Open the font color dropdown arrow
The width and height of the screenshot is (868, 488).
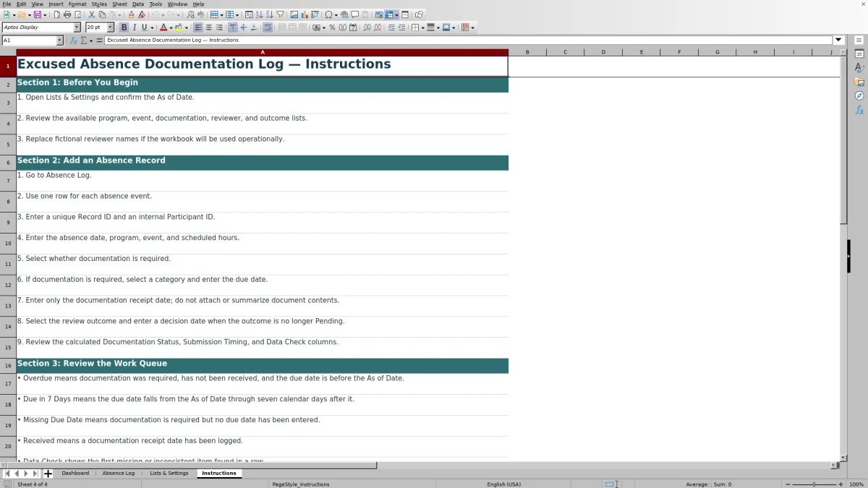(x=171, y=27)
